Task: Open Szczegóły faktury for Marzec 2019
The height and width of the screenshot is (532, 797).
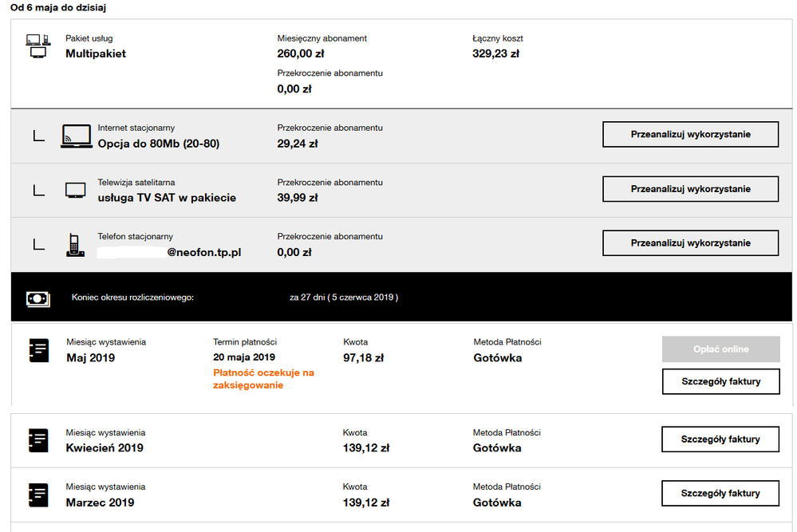Action: coord(720,493)
